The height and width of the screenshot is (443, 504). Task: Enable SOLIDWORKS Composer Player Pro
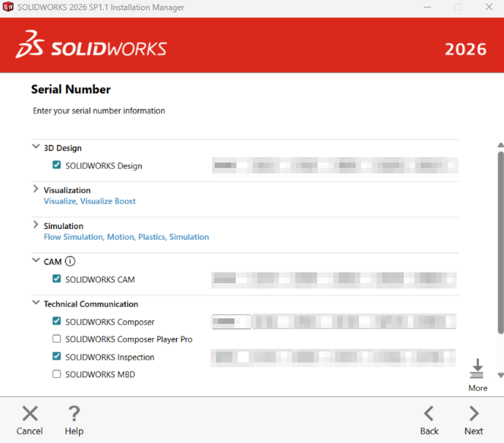coord(57,339)
